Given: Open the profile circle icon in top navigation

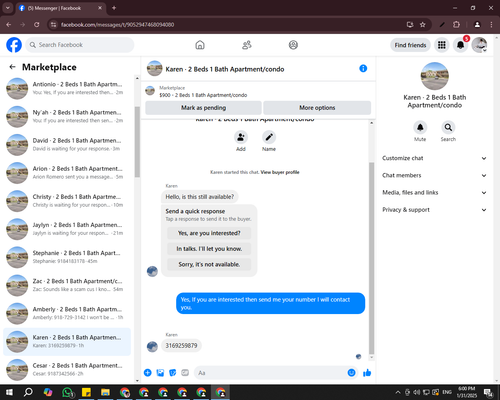Looking at the screenshot, I should click(293, 45).
